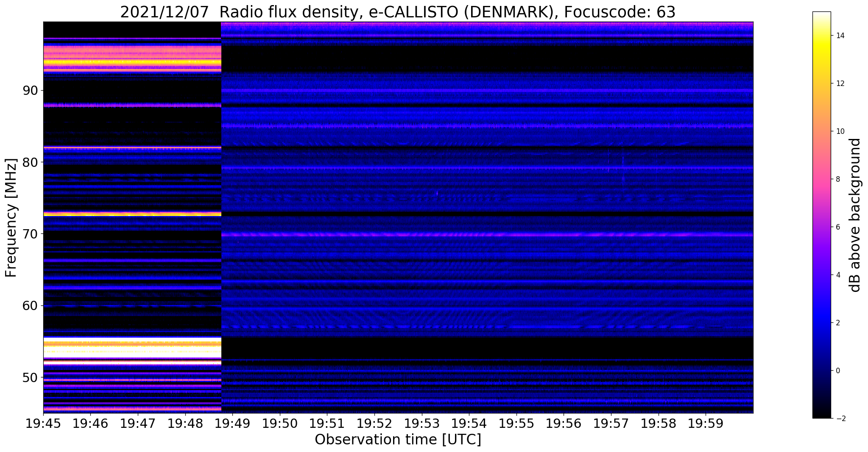This screenshot has width=868, height=452.
Task: Click the bright yellow emission band near 94 MHz
Action: pos(132,62)
